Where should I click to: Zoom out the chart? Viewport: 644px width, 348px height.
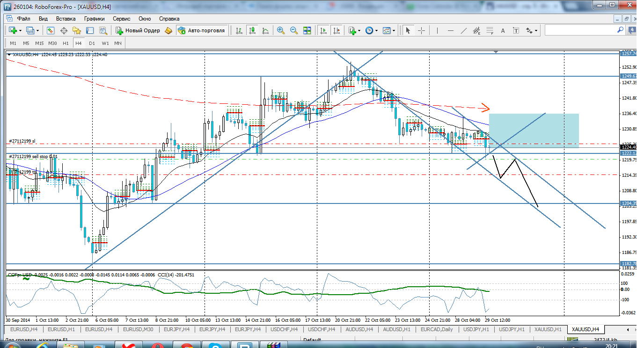294,30
